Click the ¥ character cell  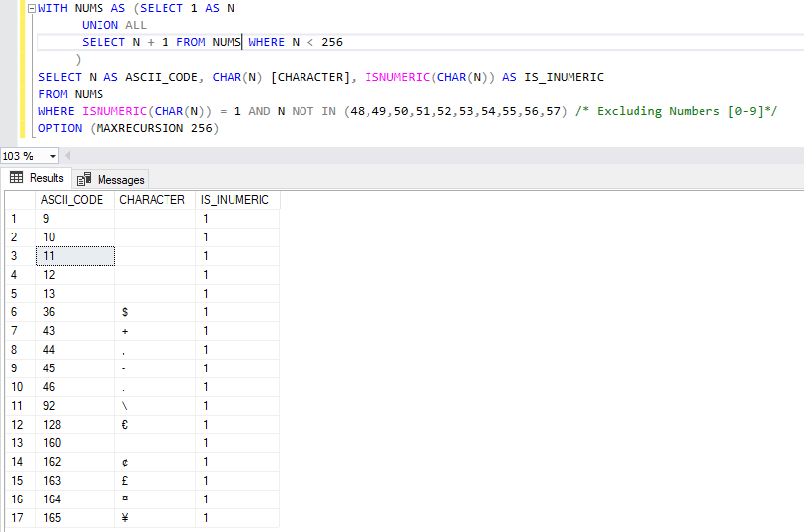[x=156, y=518]
